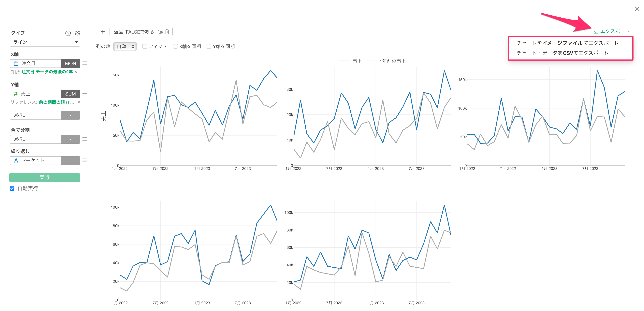Click the green 実行 button
Viewport: 644px width, 311px height.
(x=45, y=177)
